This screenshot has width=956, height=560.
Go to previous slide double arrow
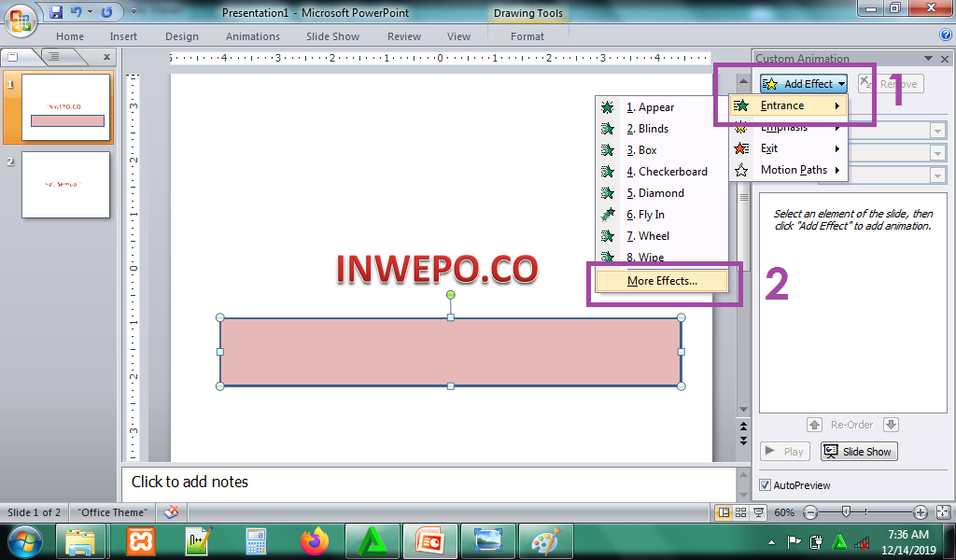743,426
